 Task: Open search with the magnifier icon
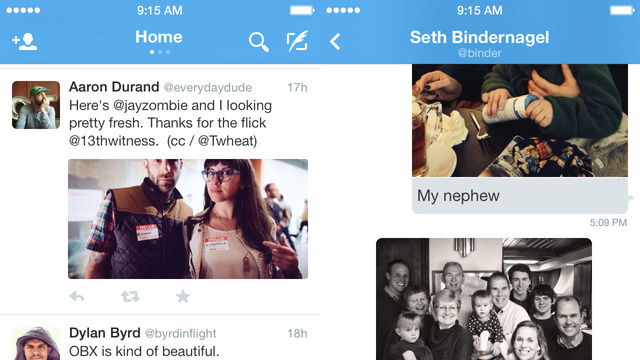(x=259, y=42)
